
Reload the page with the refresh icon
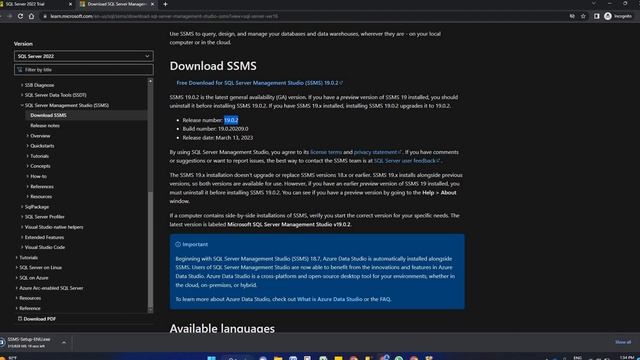(20, 16)
